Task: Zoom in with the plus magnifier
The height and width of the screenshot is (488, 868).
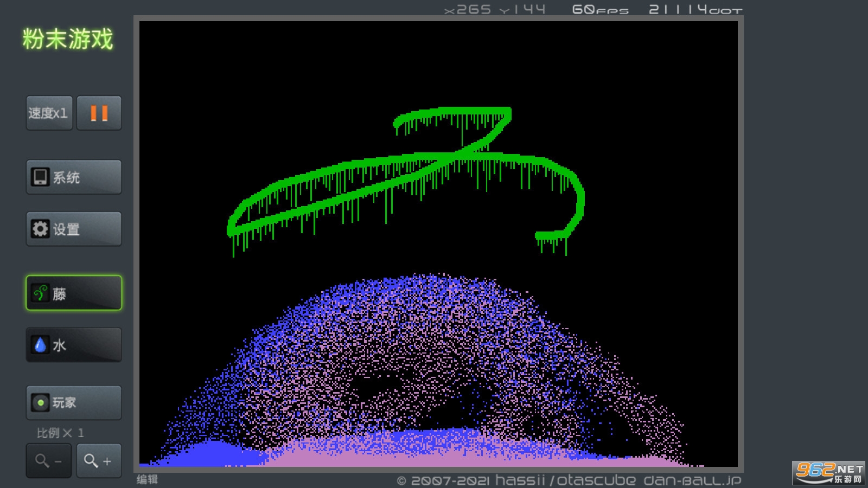Action: tap(99, 461)
